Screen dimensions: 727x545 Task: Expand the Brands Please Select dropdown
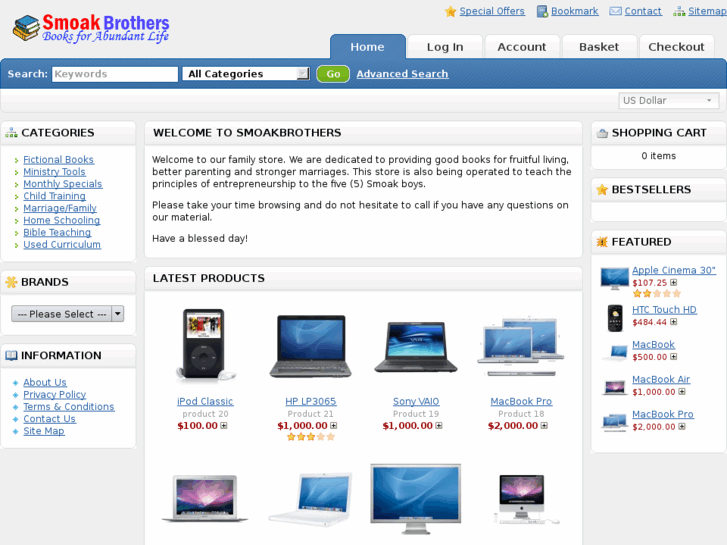pyautogui.click(x=67, y=314)
